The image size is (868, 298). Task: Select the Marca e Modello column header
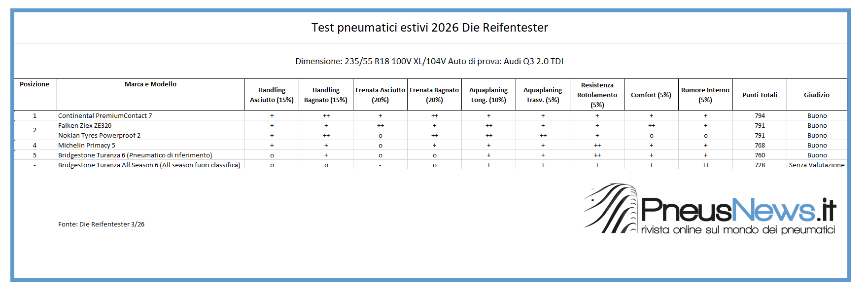pyautogui.click(x=150, y=84)
